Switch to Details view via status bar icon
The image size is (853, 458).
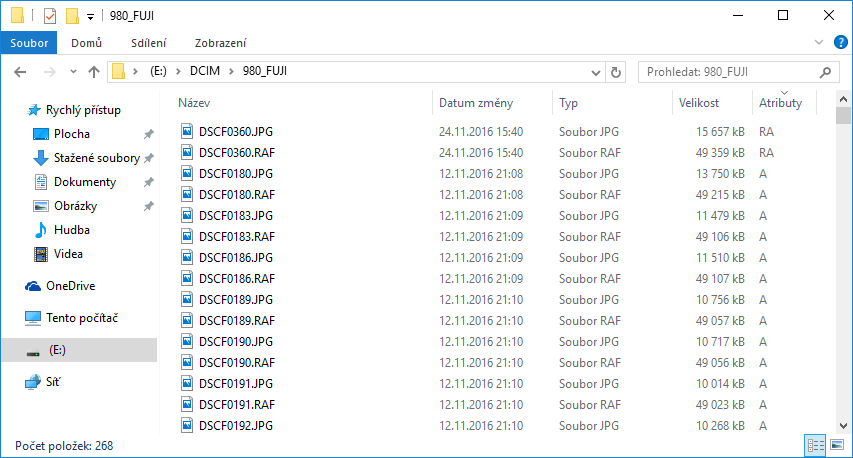click(x=815, y=445)
